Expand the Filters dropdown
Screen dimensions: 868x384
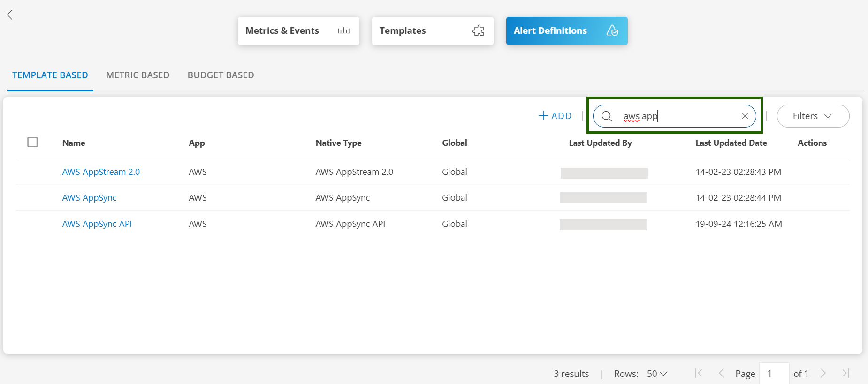tap(813, 116)
